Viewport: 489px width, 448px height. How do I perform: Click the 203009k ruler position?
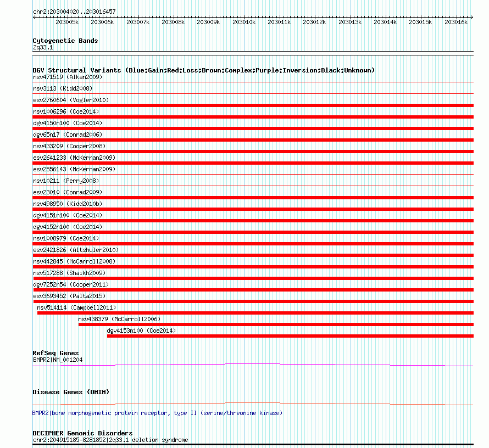(x=208, y=22)
